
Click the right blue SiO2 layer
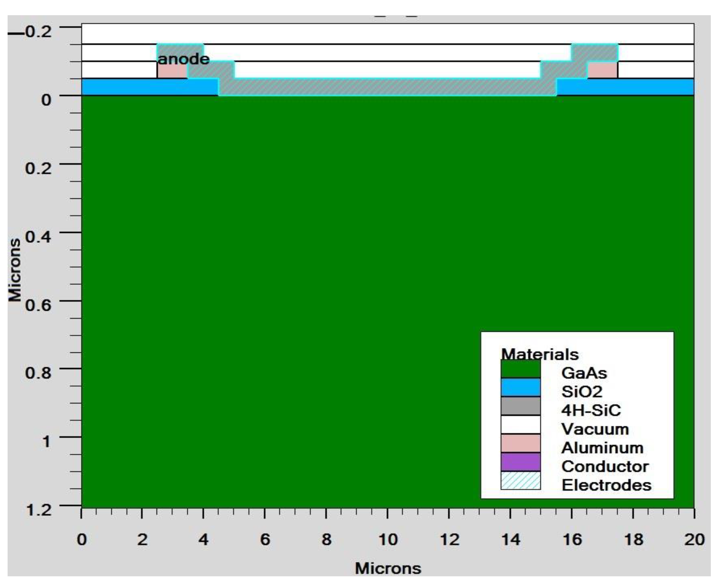tap(625, 87)
